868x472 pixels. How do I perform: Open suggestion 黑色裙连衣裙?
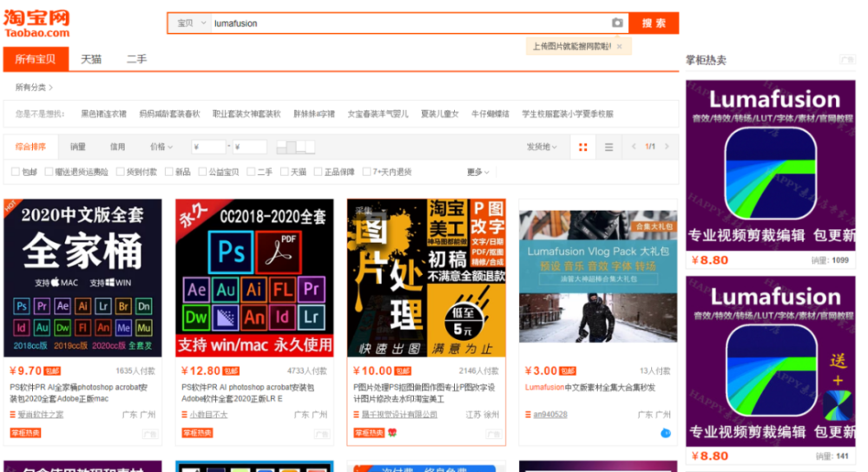tap(103, 114)
